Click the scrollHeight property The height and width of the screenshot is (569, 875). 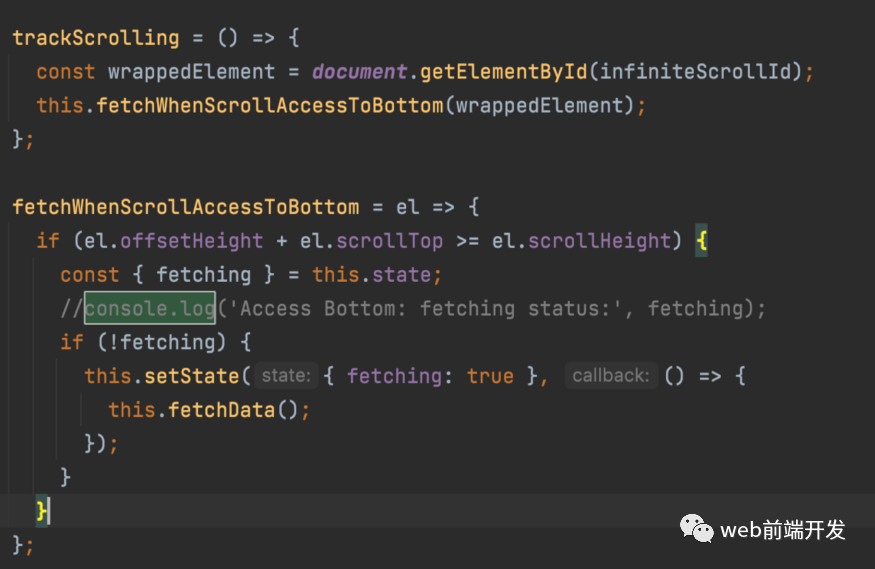point(599,241)
